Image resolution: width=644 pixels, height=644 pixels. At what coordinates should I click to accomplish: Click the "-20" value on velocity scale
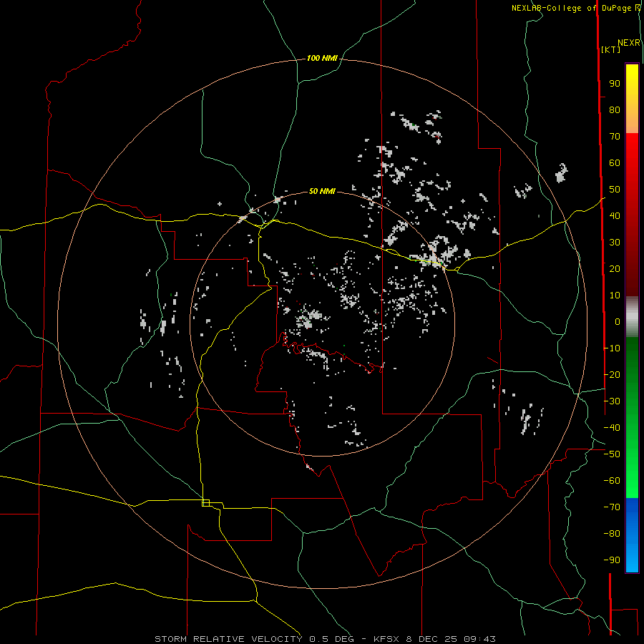[612, 375]
